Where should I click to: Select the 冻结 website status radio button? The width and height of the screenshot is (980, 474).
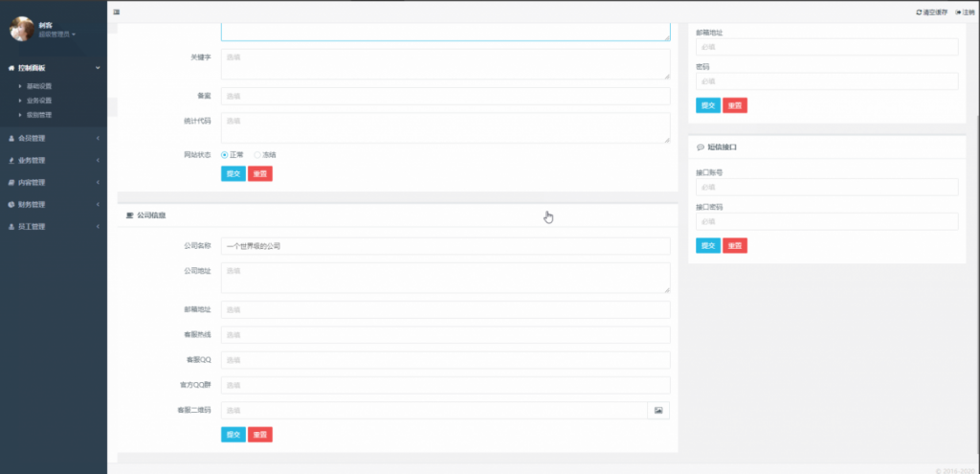pos(257,154)
